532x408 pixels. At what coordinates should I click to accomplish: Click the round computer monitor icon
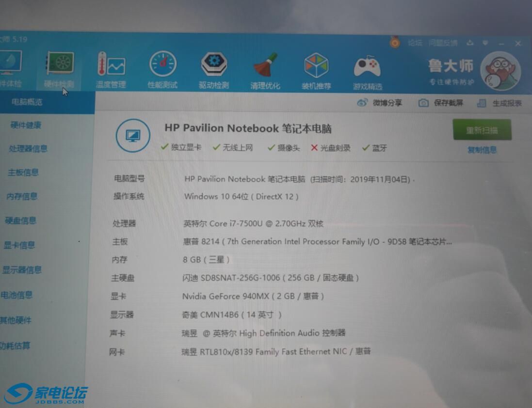coord(133,136)
